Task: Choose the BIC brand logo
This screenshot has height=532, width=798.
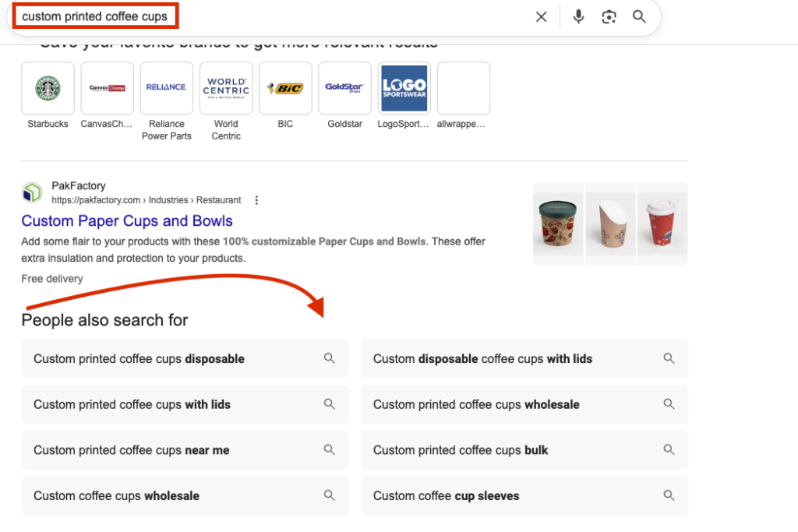Action: [285, 88]
